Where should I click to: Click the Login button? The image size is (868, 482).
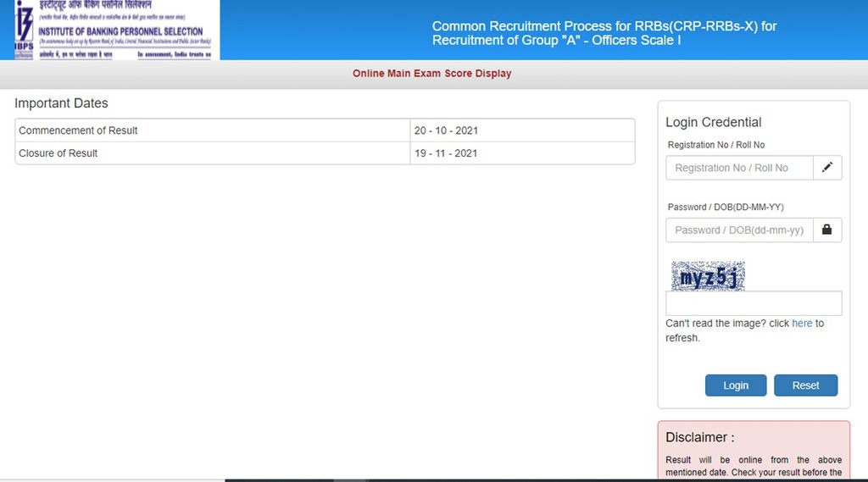coord(736,385)
